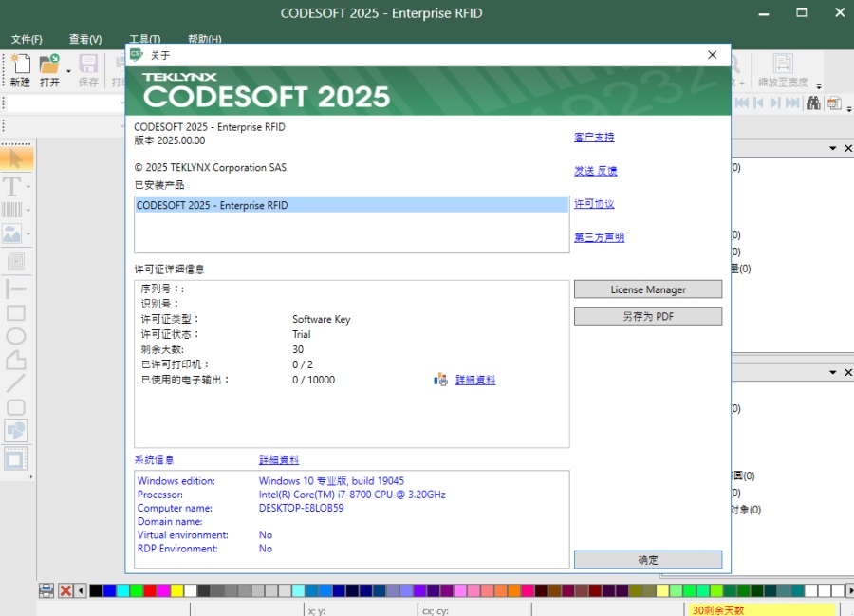Screen dimensions: 854x616
Task: Click the red X no-color icon
Action: click(65, 590)
